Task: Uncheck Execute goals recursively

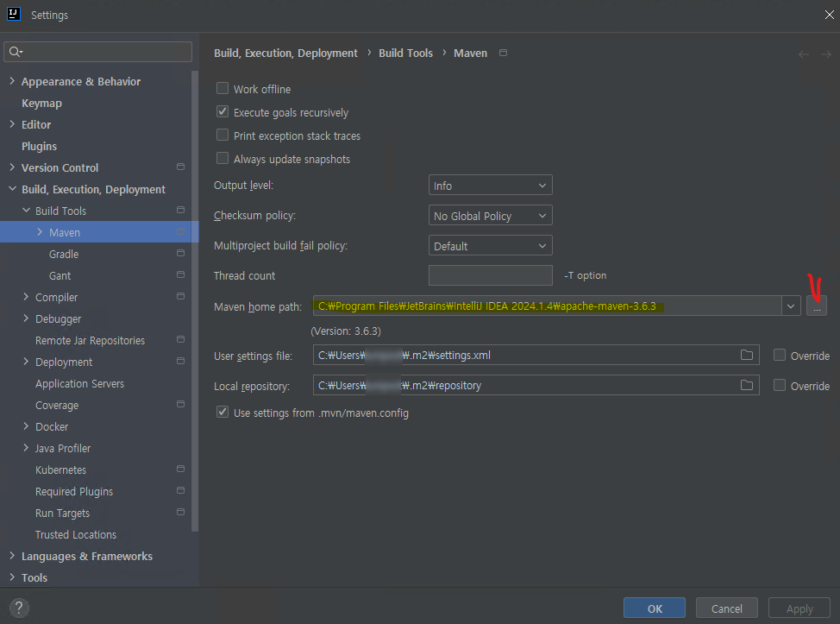Action: (x=223, y=111)
